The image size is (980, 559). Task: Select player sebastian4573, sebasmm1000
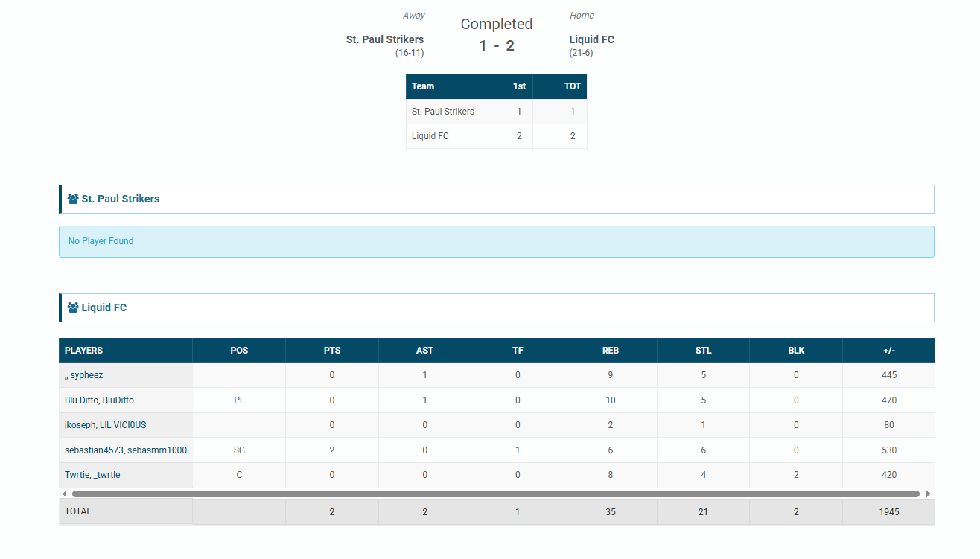tap(125, 450)
